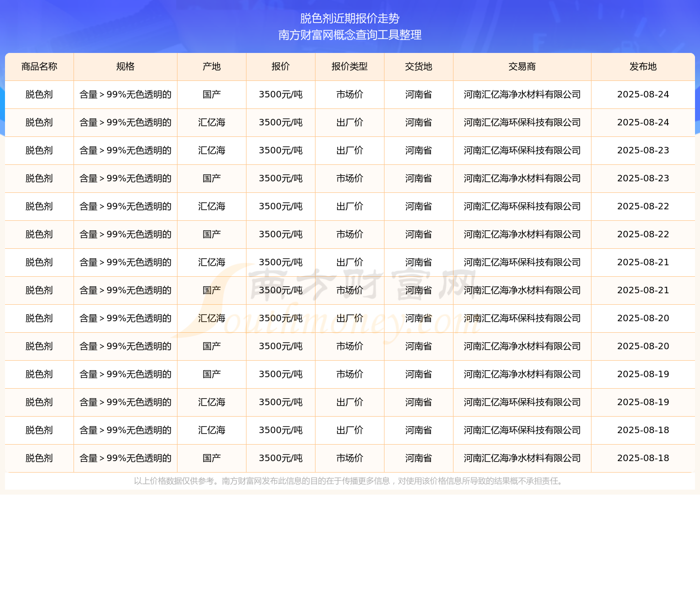Viewport: 700px width, 602px height.
Task: Click 出厂价 in the 2025-08-23 row
Action: tap(349, 150)
